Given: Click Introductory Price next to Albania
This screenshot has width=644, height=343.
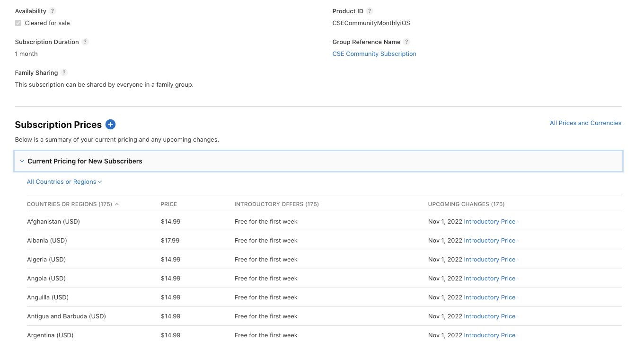Looking at the screenshot, I should [489, 240].
